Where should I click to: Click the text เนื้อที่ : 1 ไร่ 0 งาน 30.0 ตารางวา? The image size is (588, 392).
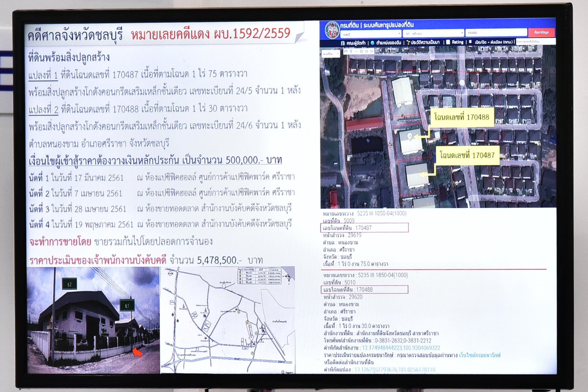[x=356, y=326]
